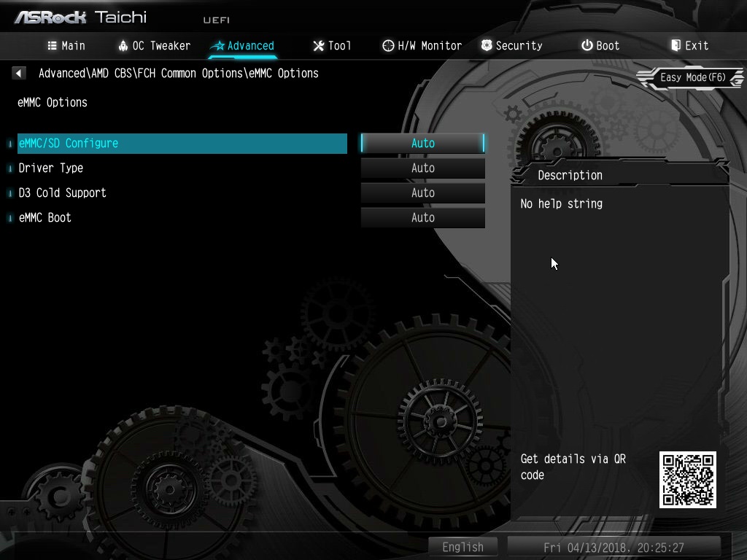Switch to the OC Tweaker tab
The width and height of the screenshot is (747, 560).
click(x=155, y=46)
